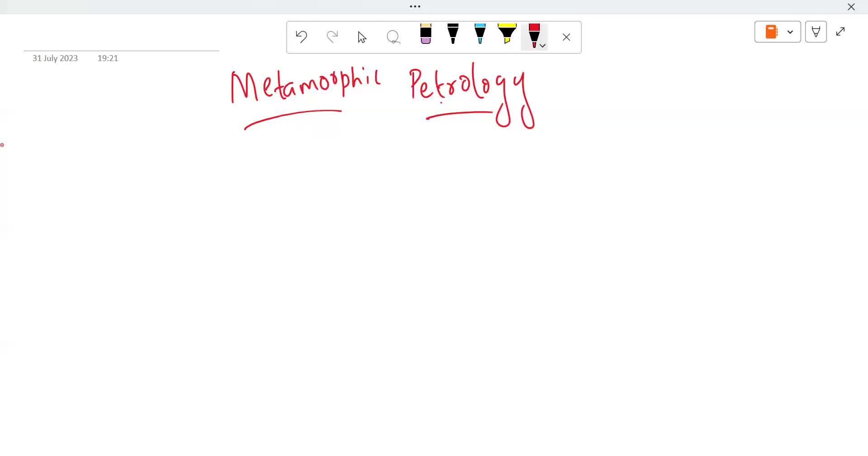Open the red pen options chevron
This screenshot has height=456, width=868.
click(x=543, y=46)
